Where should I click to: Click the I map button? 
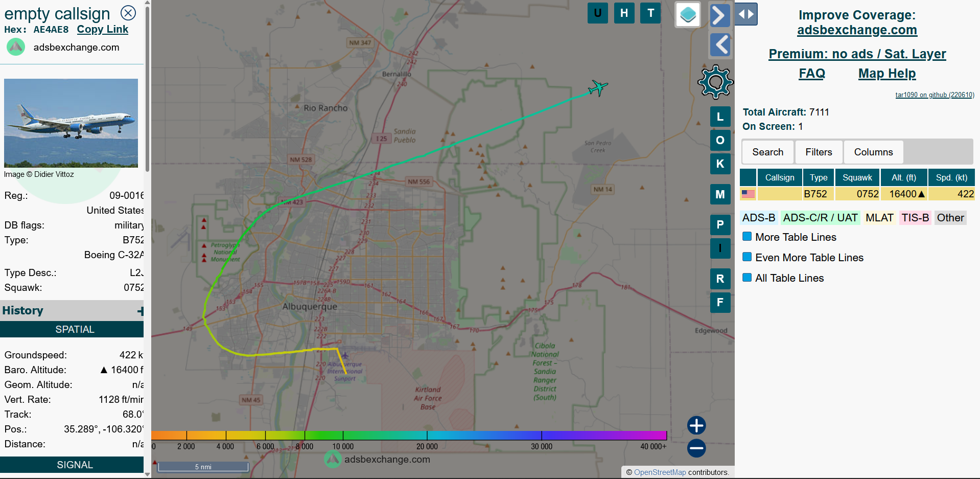click(720, 248)
